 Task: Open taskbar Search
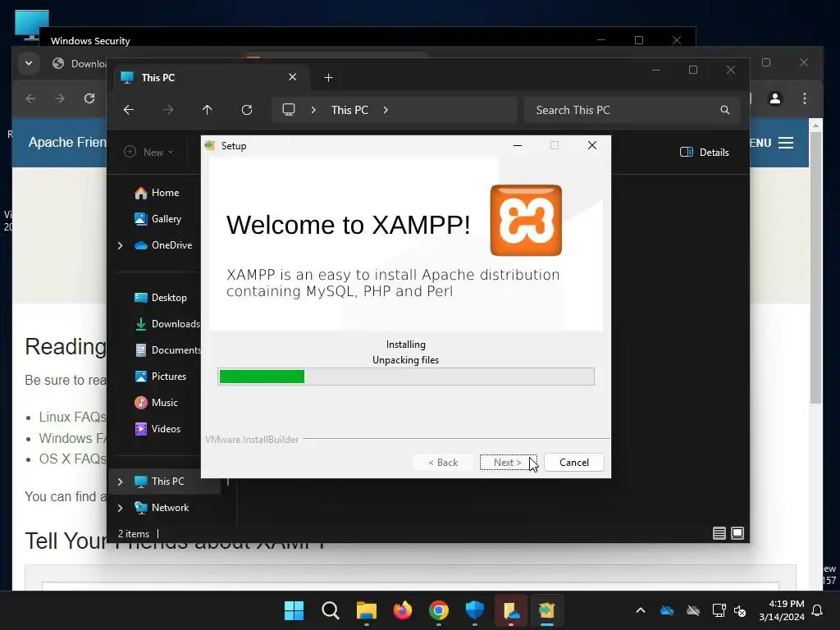(331, 610)
